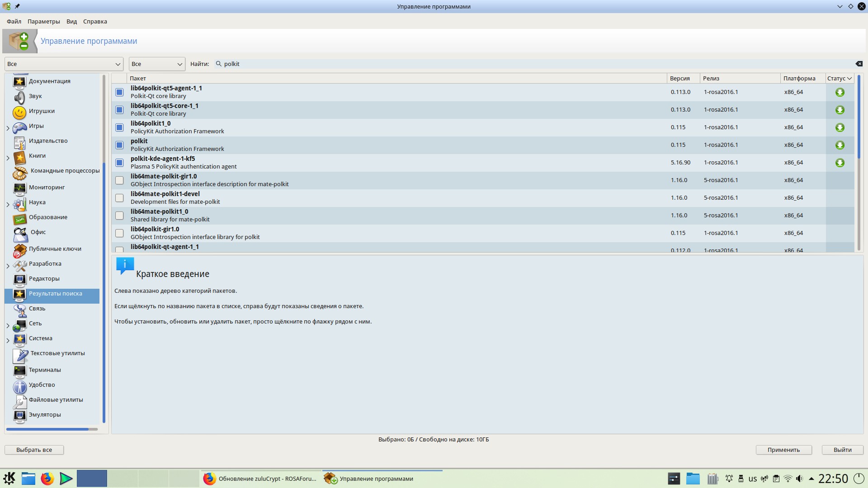
Task: Click the green download status icon for polkit
Action: (840, 145)
